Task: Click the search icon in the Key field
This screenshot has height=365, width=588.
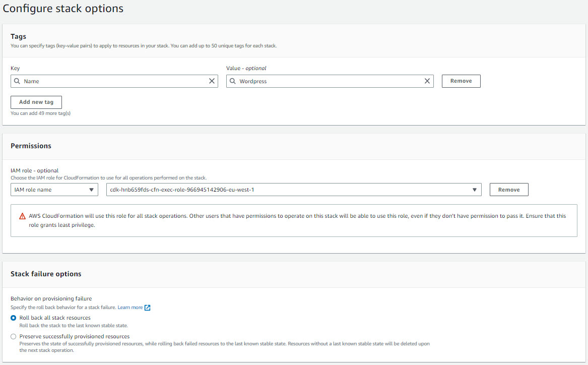Action: point(17,81)
